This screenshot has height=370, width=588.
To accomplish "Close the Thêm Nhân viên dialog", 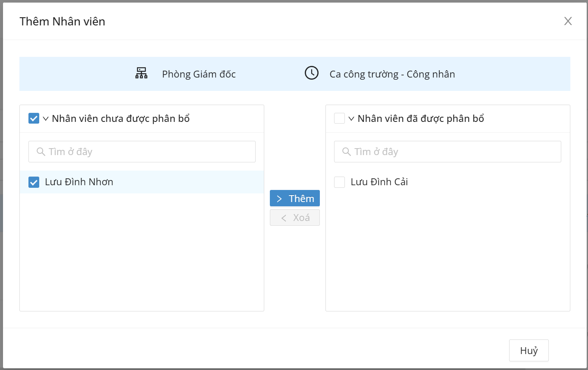I will pos(568,21).
